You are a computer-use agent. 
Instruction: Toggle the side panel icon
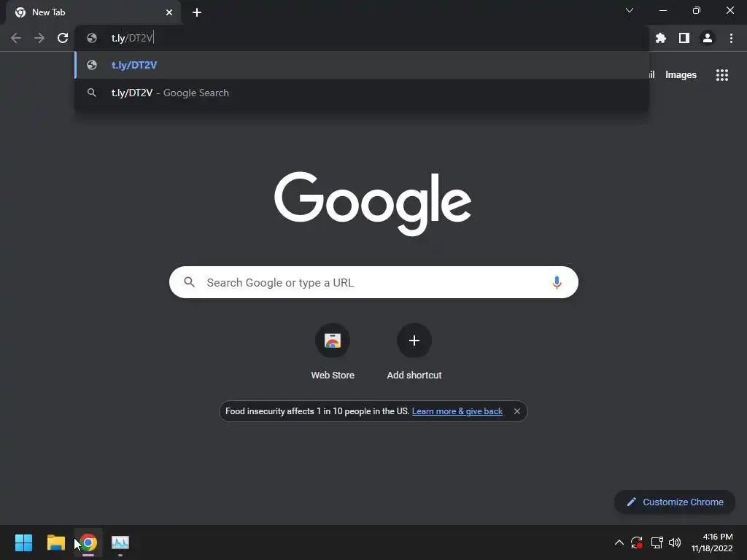point(684,38)
